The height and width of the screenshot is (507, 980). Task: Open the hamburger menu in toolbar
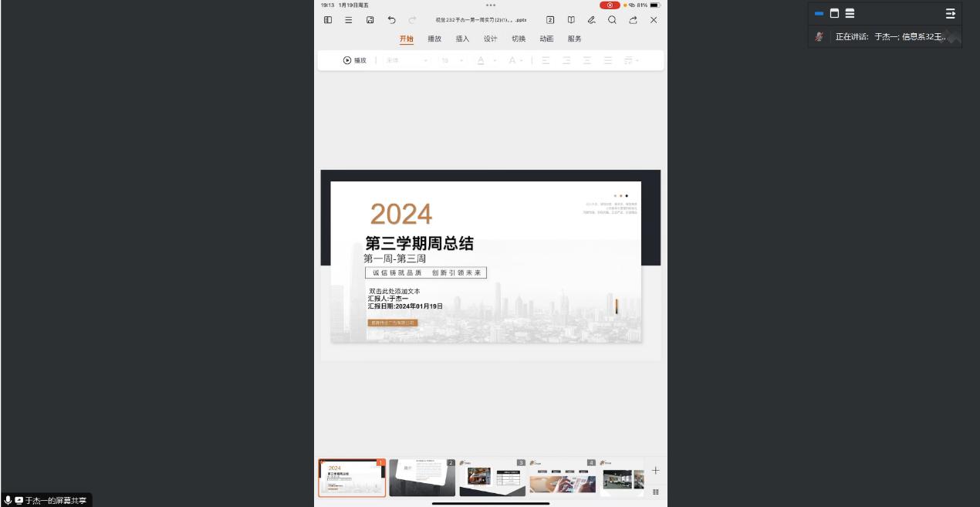point(349,20)
